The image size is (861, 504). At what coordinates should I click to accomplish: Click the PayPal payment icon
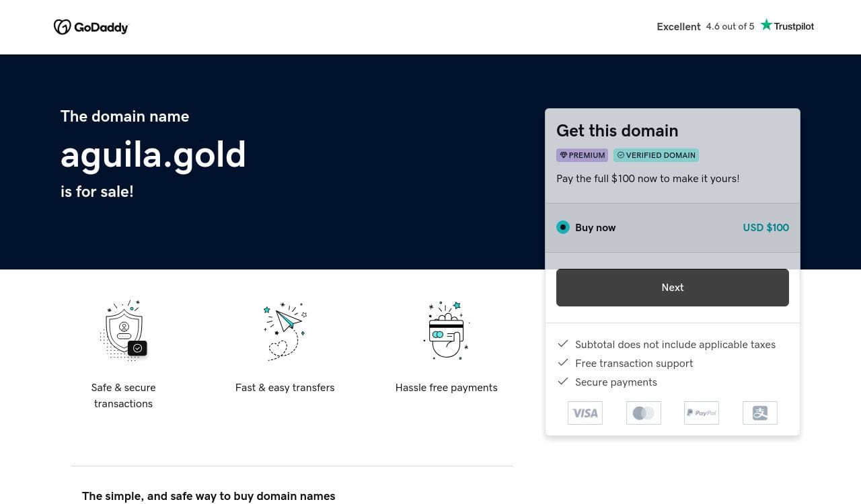pyautogui.click(x=702, y=413)
